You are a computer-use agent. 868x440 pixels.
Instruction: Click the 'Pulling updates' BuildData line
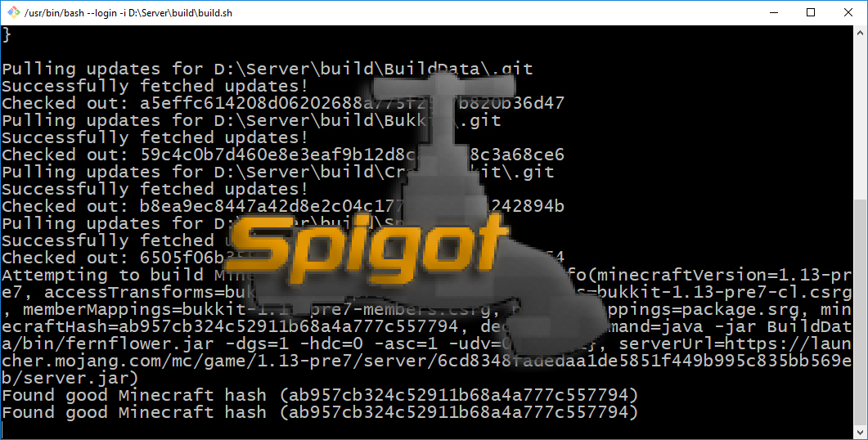pyautogui.click(x=268, y=70)
